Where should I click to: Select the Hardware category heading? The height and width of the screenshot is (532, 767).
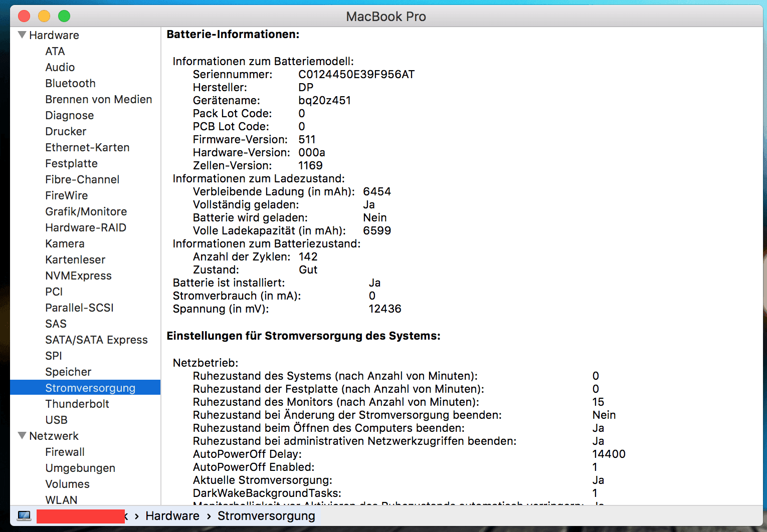pos(54,35)
